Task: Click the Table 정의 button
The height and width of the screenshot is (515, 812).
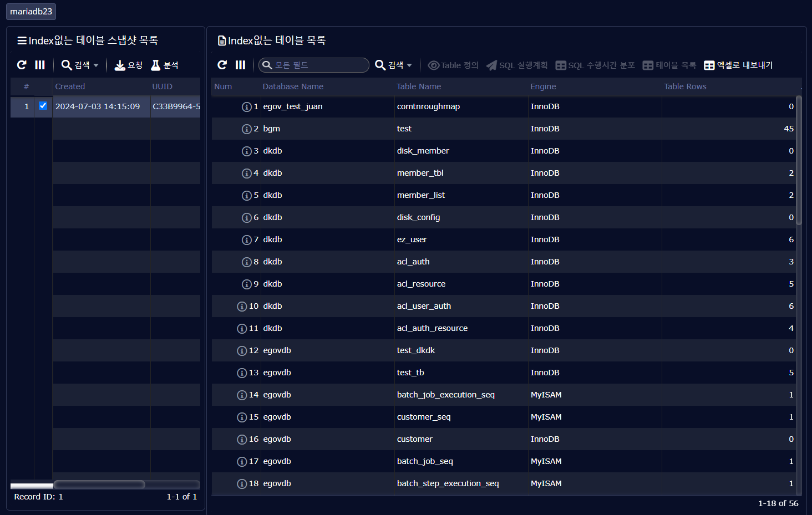Action: (x=453, y=65)
